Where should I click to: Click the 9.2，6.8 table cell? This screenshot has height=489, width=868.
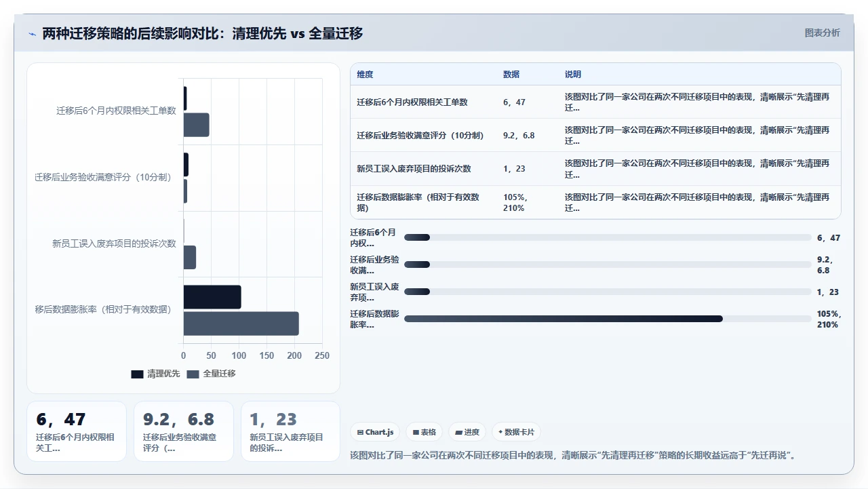[519, 136]
